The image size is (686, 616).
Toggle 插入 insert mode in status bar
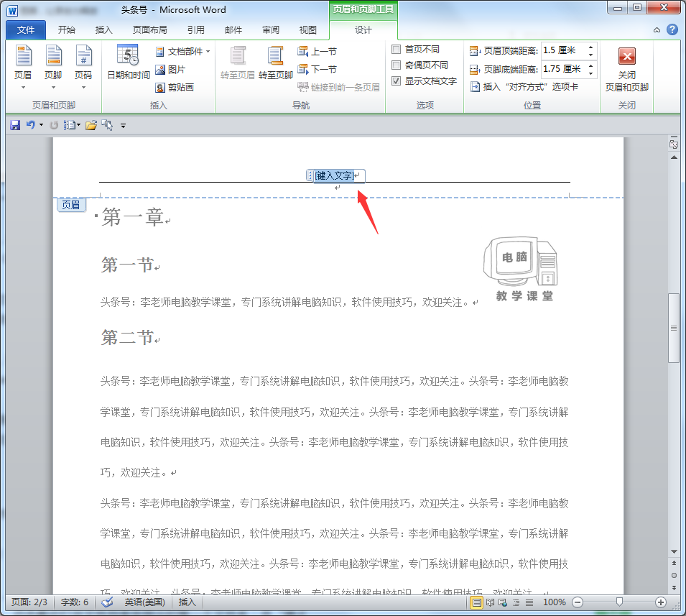(187, 602)
